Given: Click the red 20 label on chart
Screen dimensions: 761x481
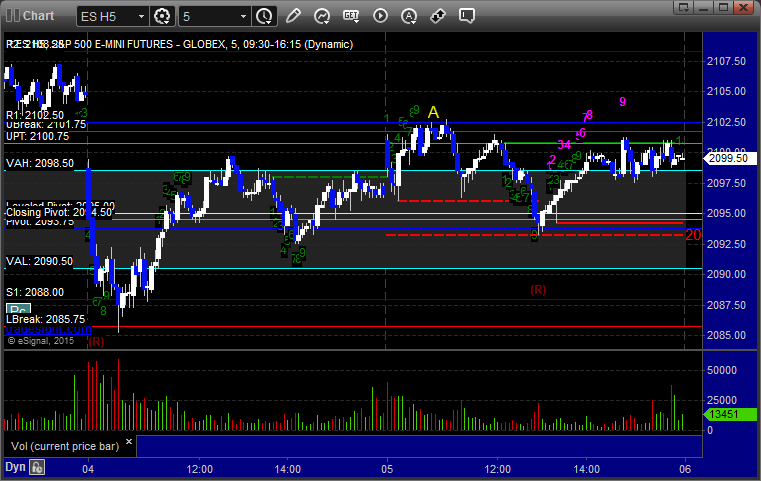Looking at the screenshot, I should tap(693, 235).
